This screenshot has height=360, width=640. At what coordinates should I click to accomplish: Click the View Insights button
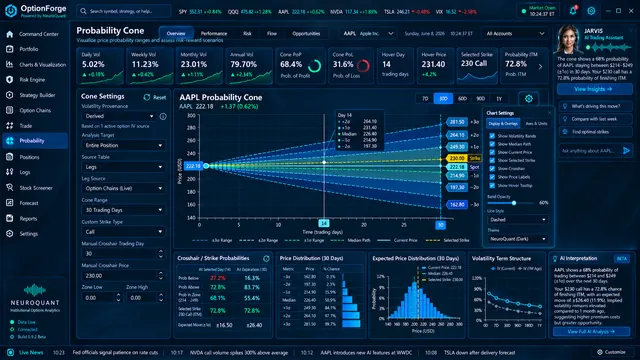pos(595,89)
